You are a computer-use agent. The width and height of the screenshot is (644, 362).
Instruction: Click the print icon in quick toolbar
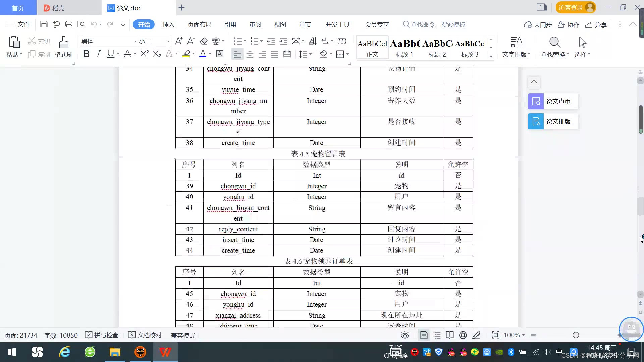pos(69,24)
